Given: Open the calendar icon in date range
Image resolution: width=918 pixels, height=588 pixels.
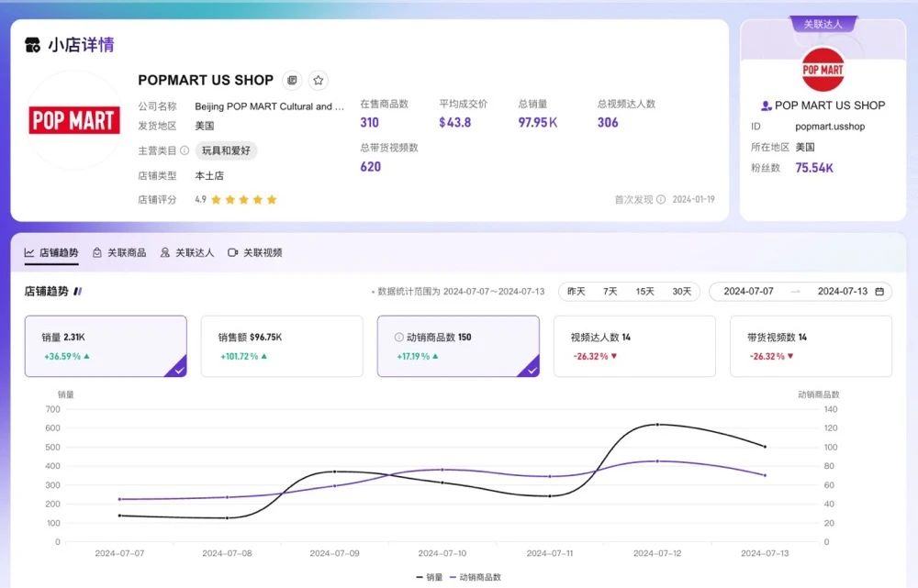Looking at the screenshot, I should (879, 292).
